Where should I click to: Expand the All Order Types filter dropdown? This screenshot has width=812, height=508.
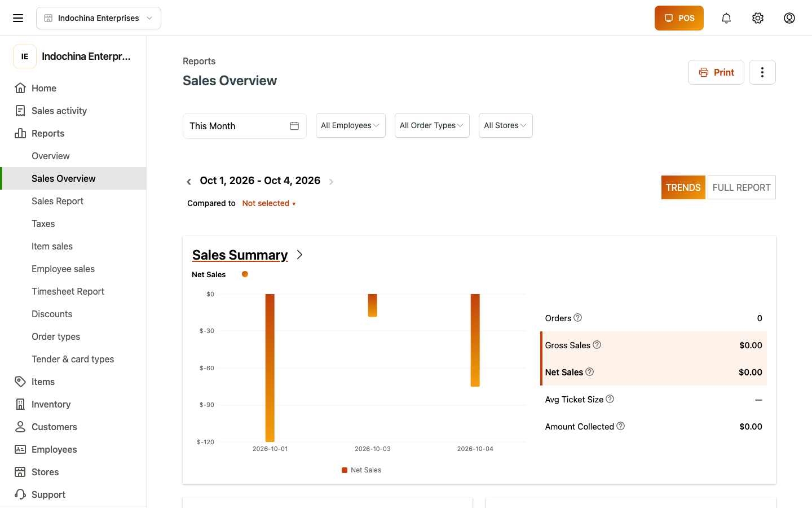pos(432,125)
